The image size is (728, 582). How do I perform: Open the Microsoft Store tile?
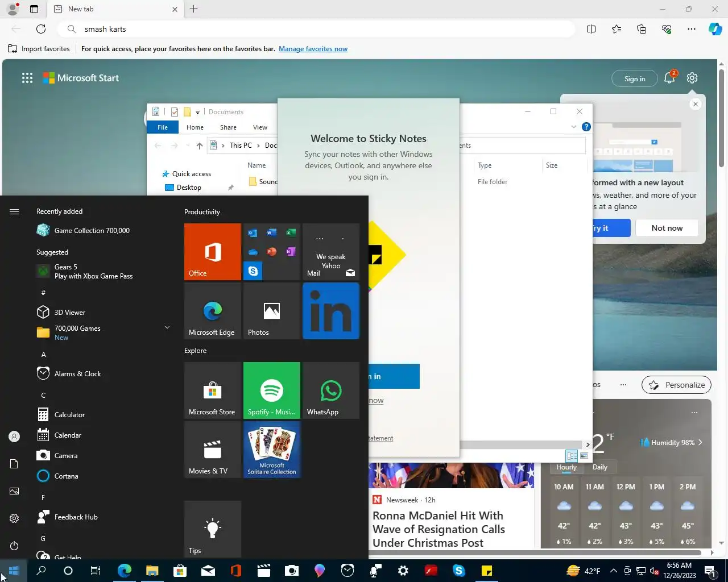213,390
